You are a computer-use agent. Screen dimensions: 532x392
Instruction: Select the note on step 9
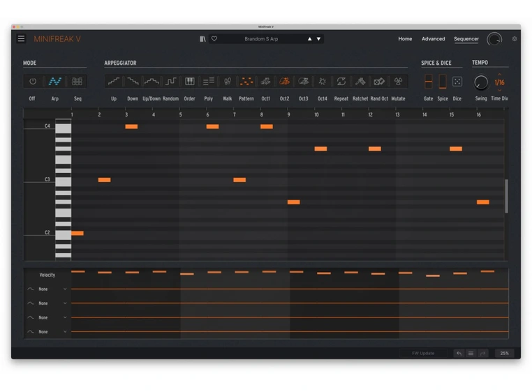293,202
